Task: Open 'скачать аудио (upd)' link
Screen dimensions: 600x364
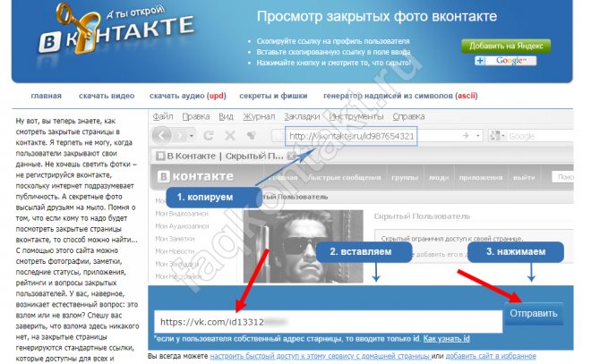Action: point(187,96)
